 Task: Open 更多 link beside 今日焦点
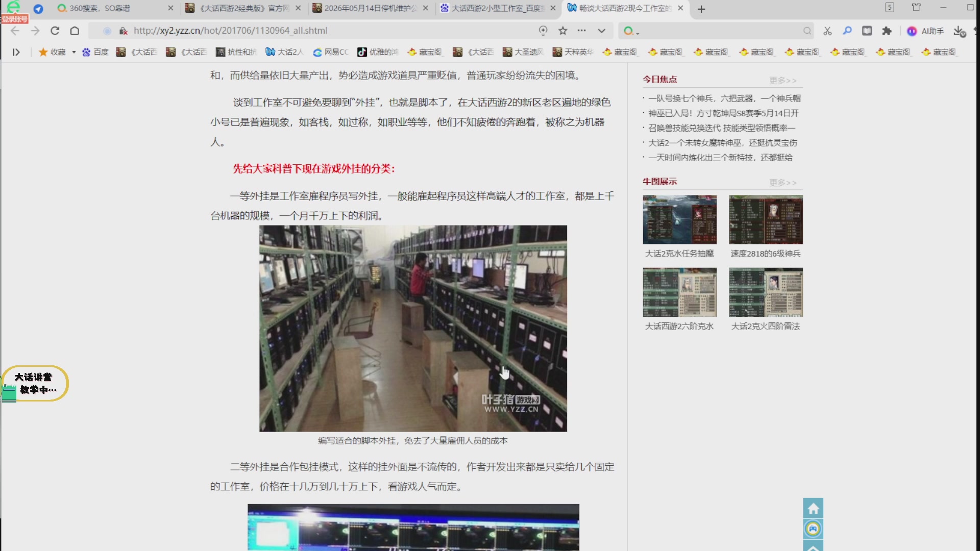783,81
